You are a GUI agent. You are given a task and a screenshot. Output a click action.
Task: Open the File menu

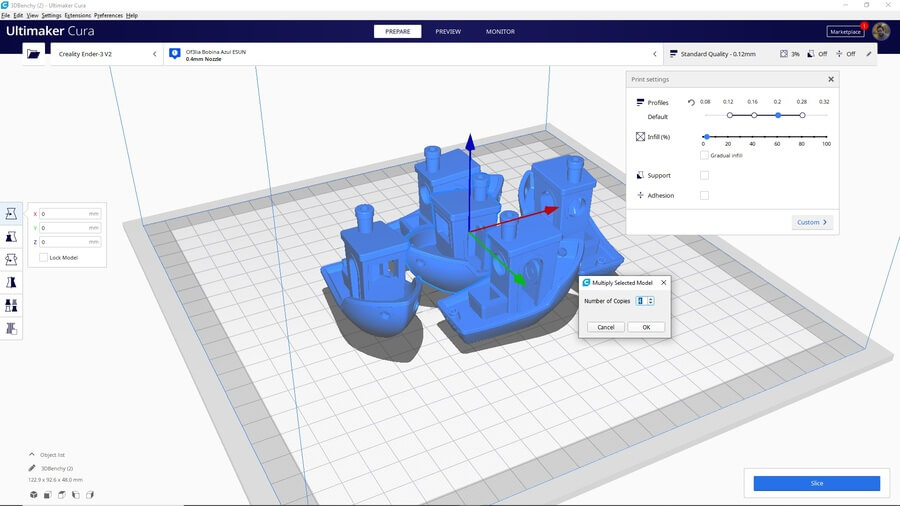[6, 15]
